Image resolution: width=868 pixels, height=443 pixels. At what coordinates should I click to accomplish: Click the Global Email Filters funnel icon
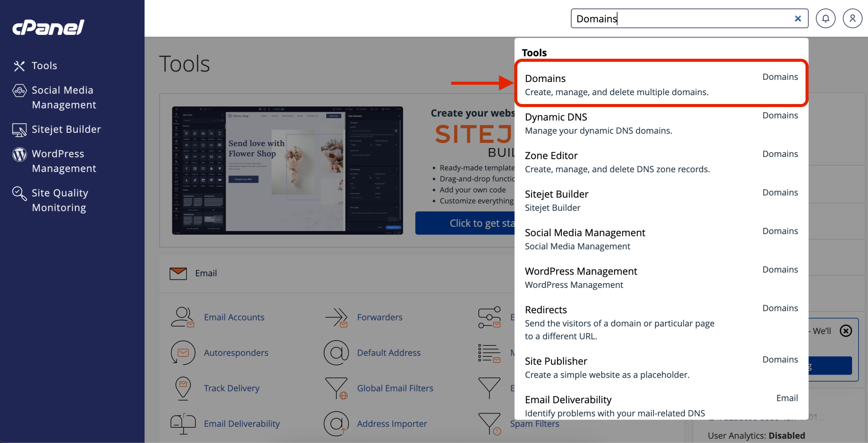tap(336, 388)
